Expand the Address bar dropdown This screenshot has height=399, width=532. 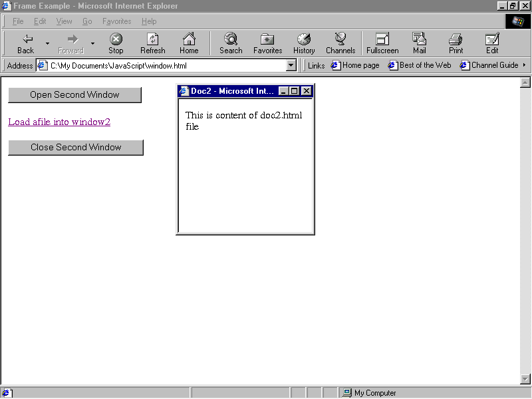[291, 65]
